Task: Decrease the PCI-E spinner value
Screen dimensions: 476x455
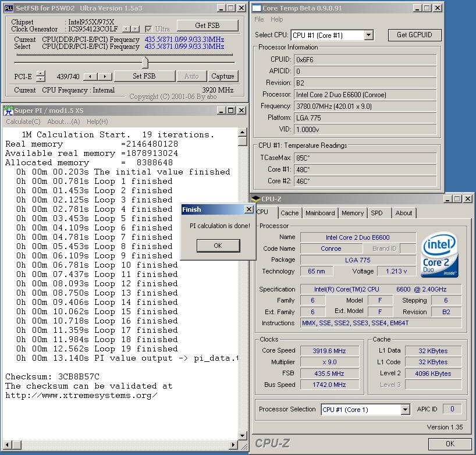Action: click(x=40, y=79)
